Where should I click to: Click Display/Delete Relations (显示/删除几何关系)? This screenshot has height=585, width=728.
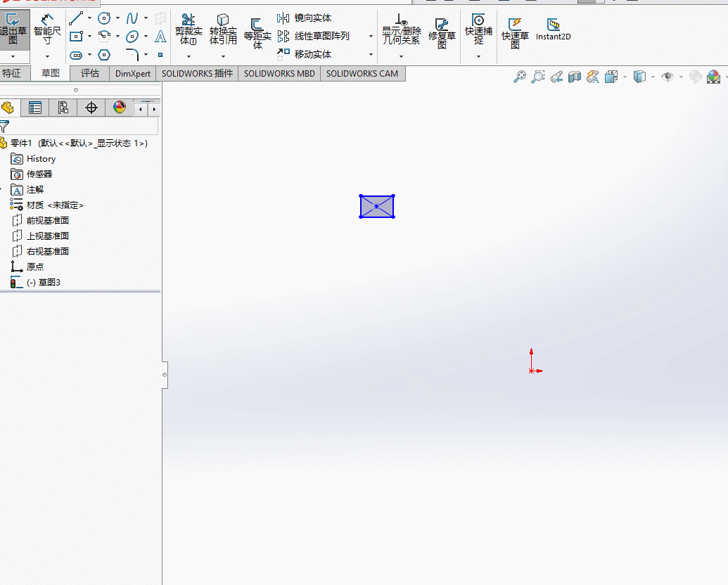pyautogui.click(x=401, y=30)
